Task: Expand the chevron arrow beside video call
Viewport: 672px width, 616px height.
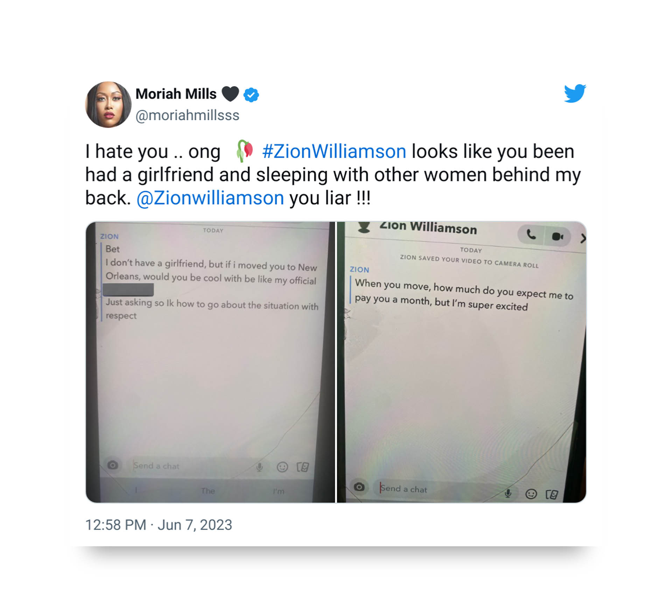Action: coord(583,239)
